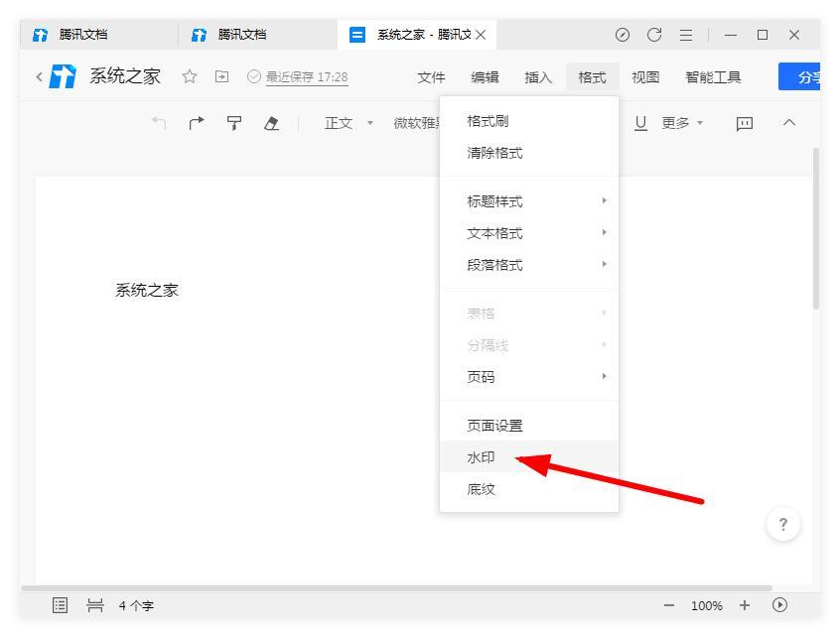Open the 插入 menu
This screenshot has width=840, height=636.
(x=538, y=77)
